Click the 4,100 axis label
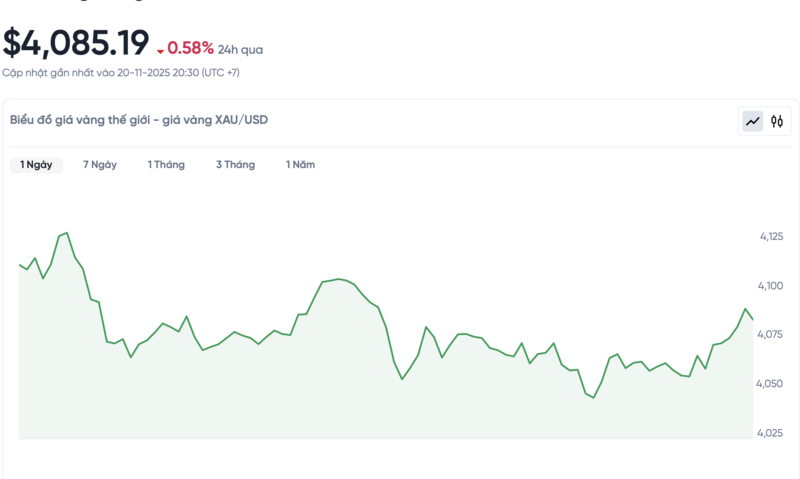The width and height of the screenshot is (800, 479). (x=771, y=286)
